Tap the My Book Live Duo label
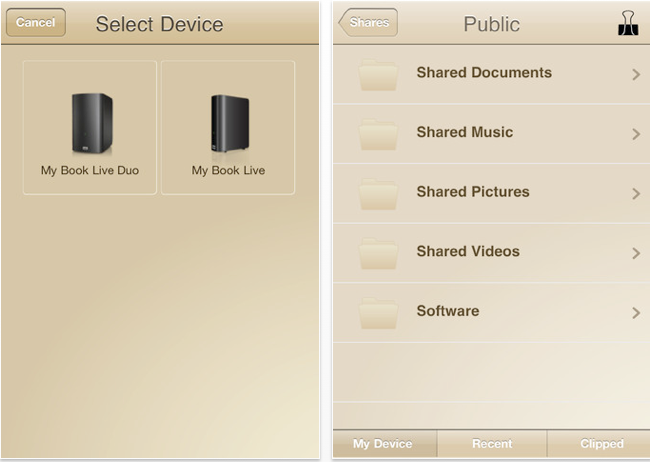The height and width of the screenshot is (462, 650). [90, 170]
